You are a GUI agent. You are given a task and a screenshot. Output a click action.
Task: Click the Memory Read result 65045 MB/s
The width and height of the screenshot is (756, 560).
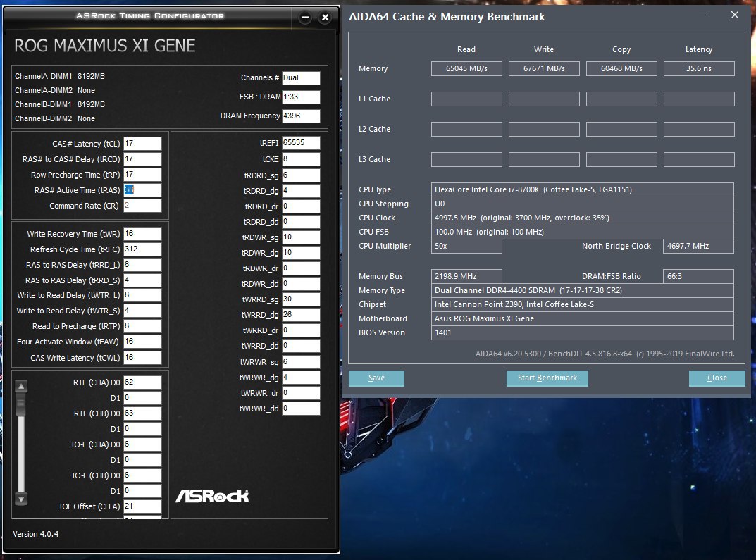coord(466,68)
